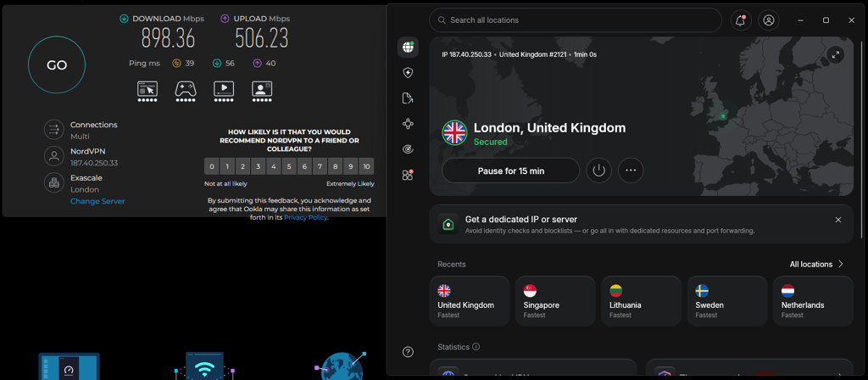Click the Connections multi icon
This screenshot has width=868, height=380.
[54, 130]
